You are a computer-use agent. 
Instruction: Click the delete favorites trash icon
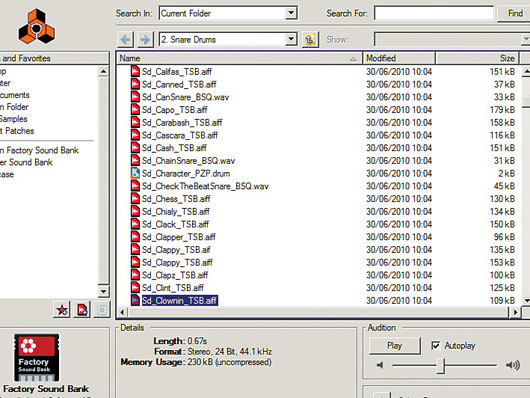pyautogui.click(x=102, y=309)
